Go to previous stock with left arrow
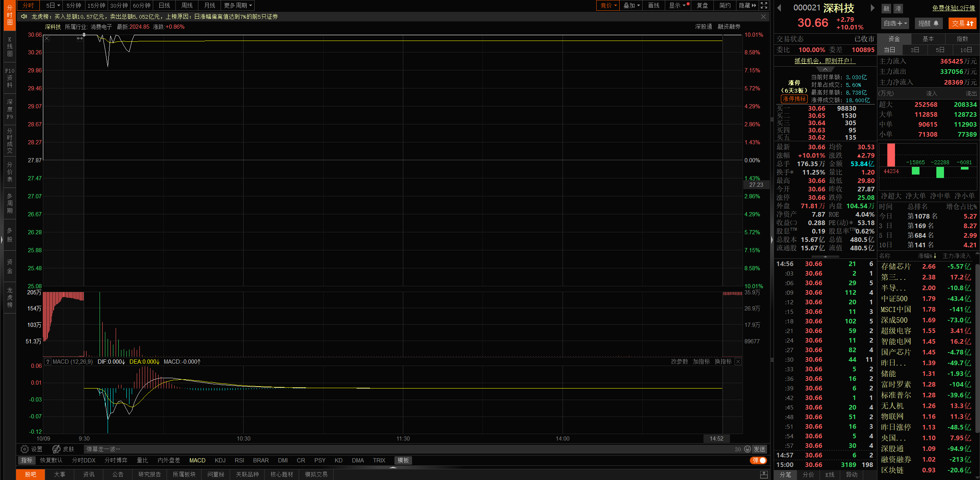980x480 pixels. pyautogui.click(x=779, y=8)
